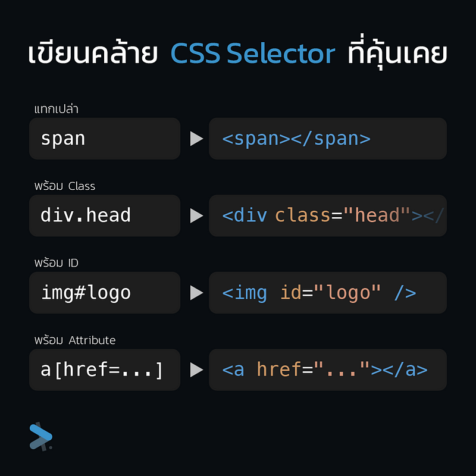Click the blue chevron logo at bottom left

point(41,437)
